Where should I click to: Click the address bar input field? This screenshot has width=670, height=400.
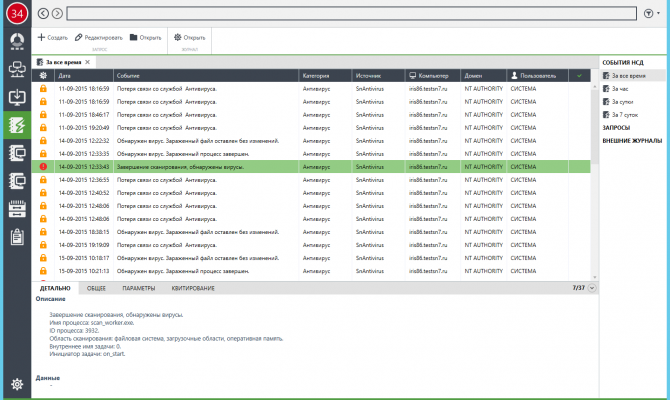coord(352,13)
